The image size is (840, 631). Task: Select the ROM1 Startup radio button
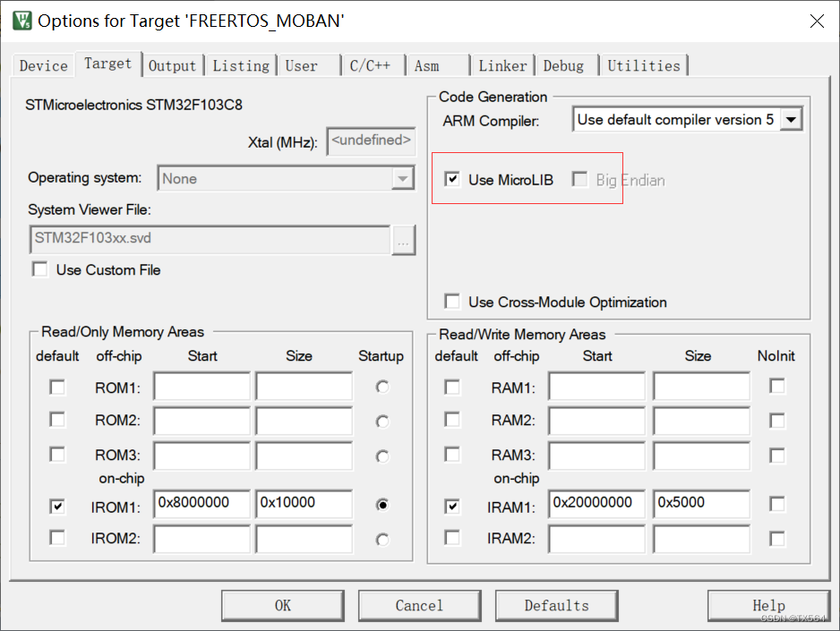382,387
